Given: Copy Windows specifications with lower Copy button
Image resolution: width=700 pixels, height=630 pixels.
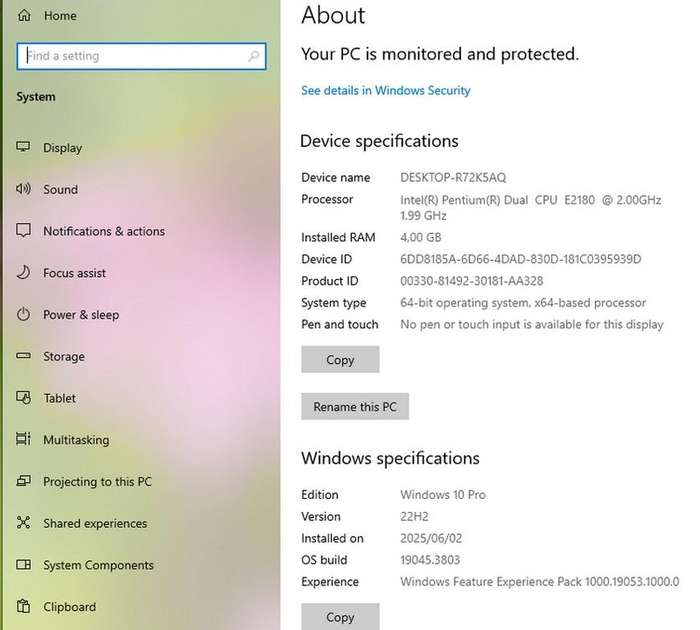Looking at the screenshot, I should 340,617.
